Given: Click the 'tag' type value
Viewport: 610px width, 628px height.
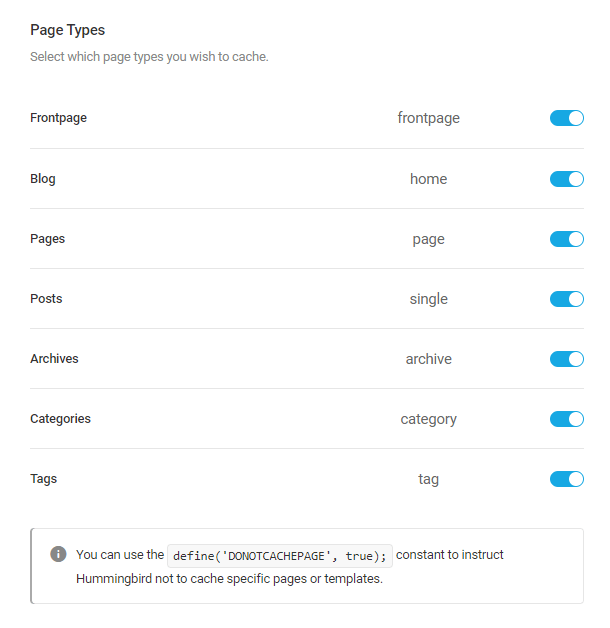Looking at the screenshot, I should tap(429, 480).
